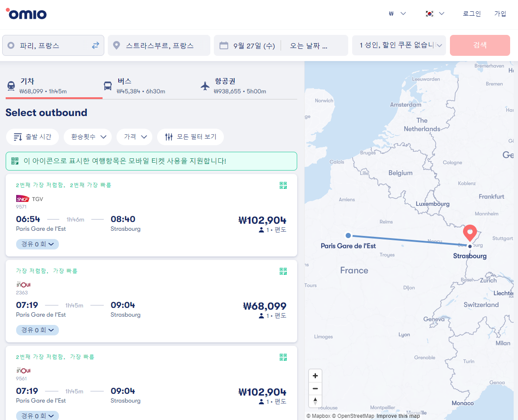Screen dimensions: 518x420
Task: Click the calendar icon in date field
Action: [x=223, y=45]
